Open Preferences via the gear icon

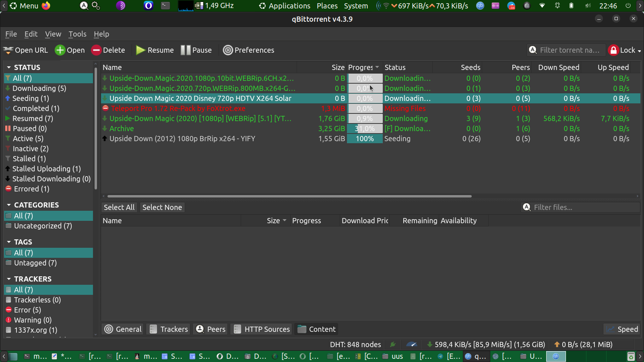tap(228, 50)
